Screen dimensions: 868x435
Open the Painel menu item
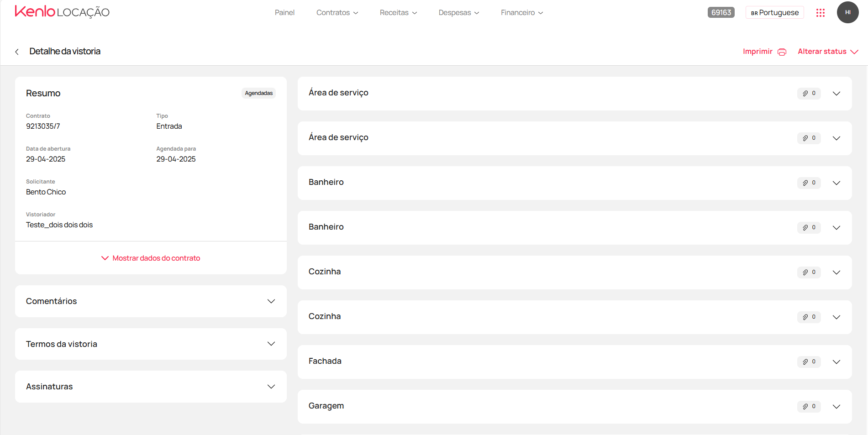click(284, 13)
